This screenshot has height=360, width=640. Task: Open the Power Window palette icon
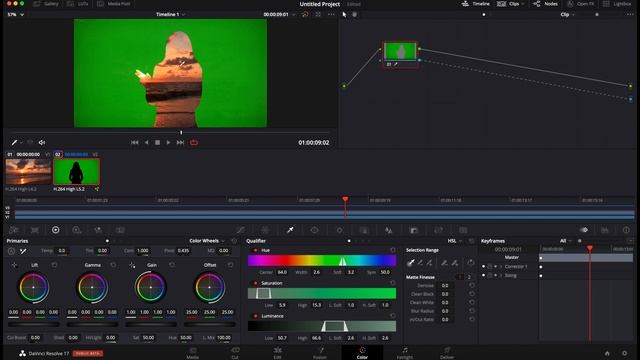pyautogui.click(x=314, y=230)
